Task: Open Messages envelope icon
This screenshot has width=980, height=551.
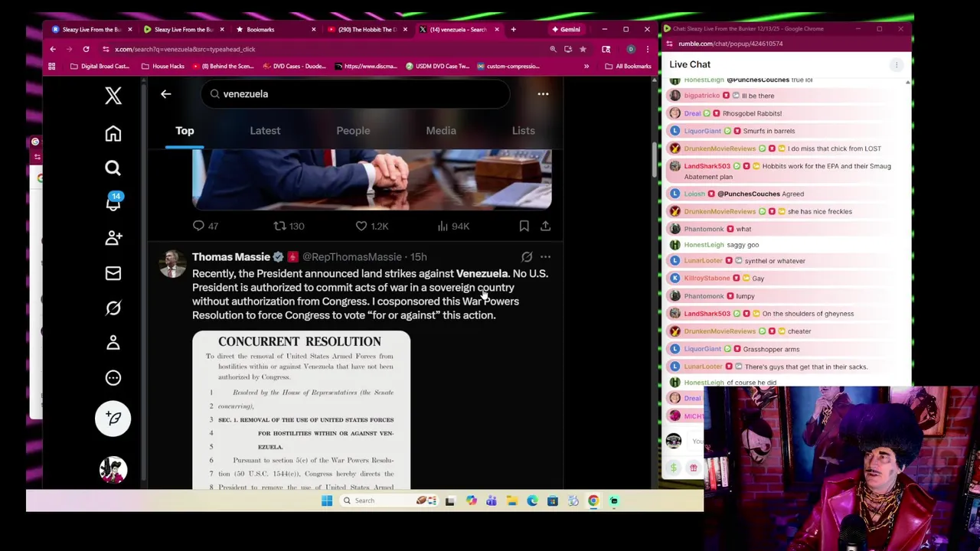Action: (x=113, y=273)
